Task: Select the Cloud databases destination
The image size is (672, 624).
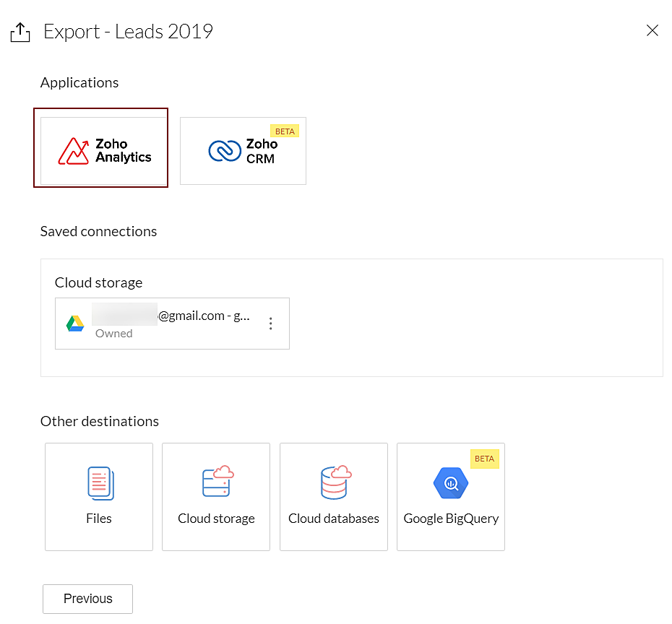Action: (x=334, y=497)
